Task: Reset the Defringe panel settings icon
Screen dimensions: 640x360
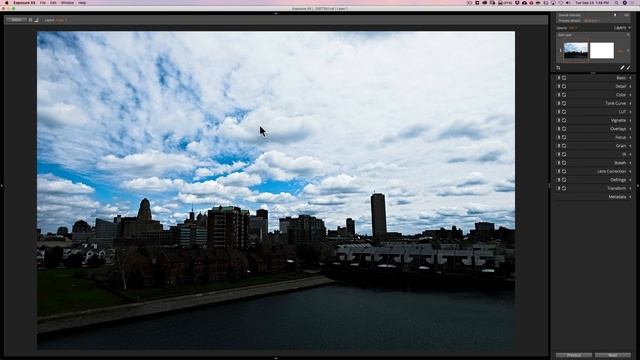Action: 564,180
